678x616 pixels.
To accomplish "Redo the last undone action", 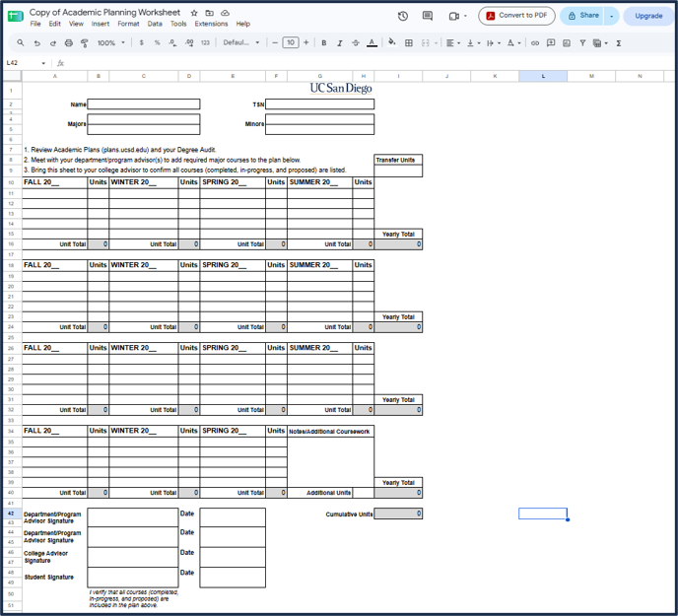I will (x=53, y=42).
